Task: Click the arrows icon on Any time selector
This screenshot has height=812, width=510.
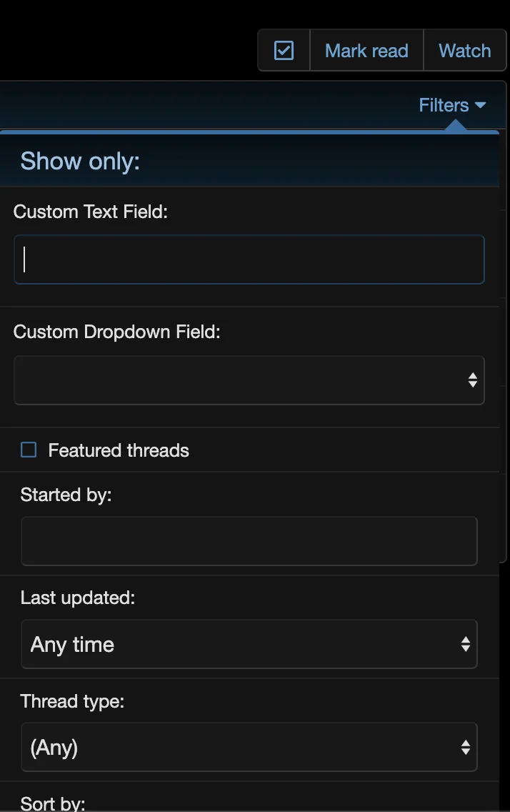Action: pos(466,644)
